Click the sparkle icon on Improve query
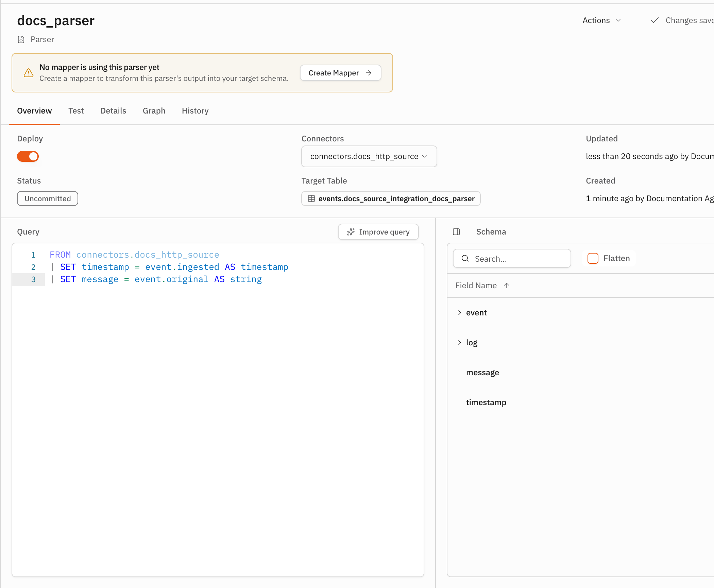This screenshot has height=588, width=714. (351, 232)
